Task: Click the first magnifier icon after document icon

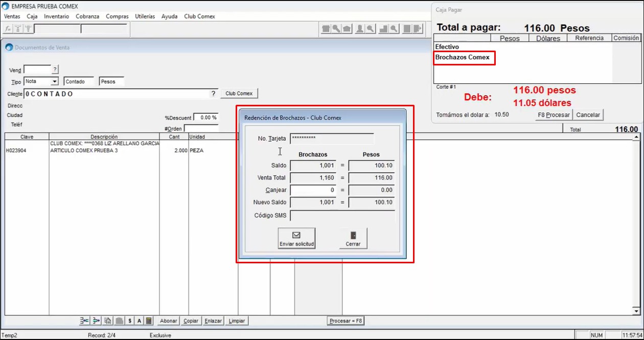Action: (x=336, y=29)
